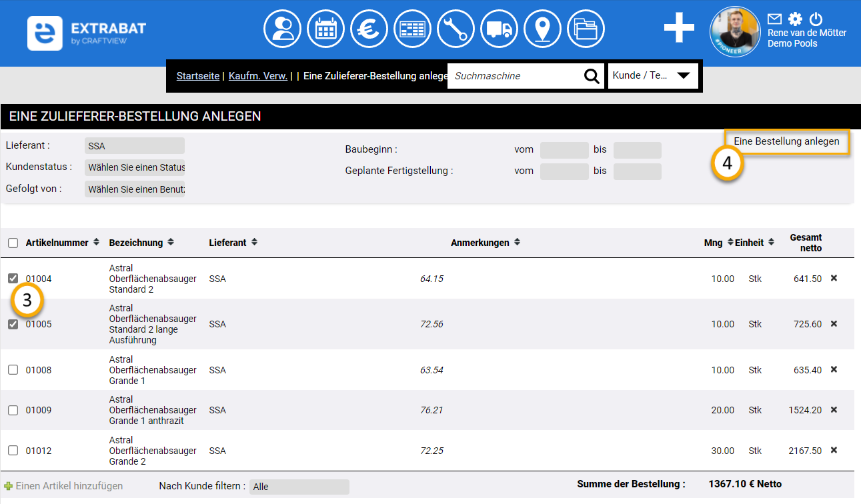Open the Nach Kunde filtern dropdown
The image size is (861, 504).
click(x=299, y=487)
